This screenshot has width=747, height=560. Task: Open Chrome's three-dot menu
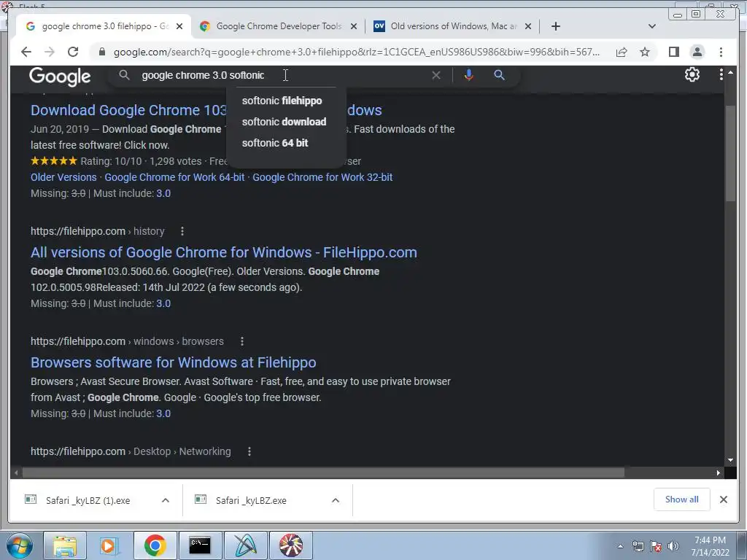pos(721,52)
